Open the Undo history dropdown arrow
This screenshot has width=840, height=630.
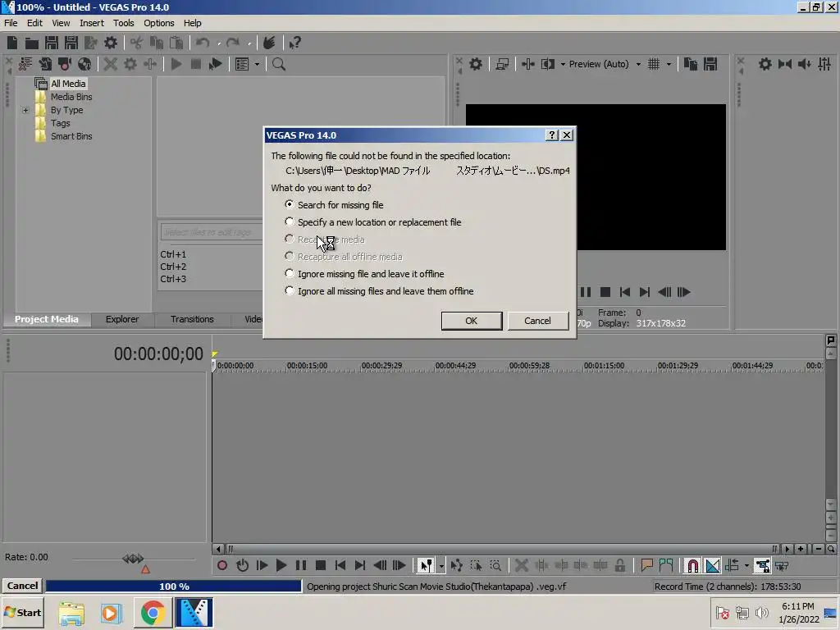219,43
